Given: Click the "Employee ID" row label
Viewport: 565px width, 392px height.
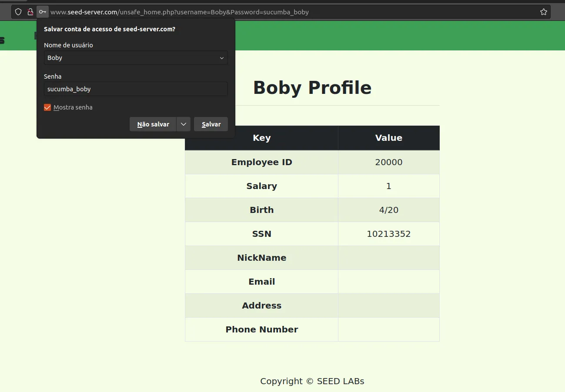Looking at the screenshot, I should pos(261,162).
